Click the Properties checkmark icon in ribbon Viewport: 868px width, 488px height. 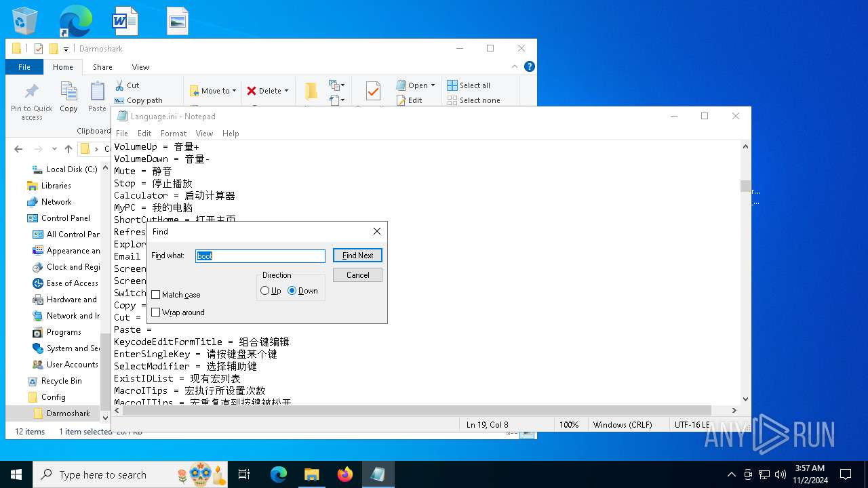372,91
